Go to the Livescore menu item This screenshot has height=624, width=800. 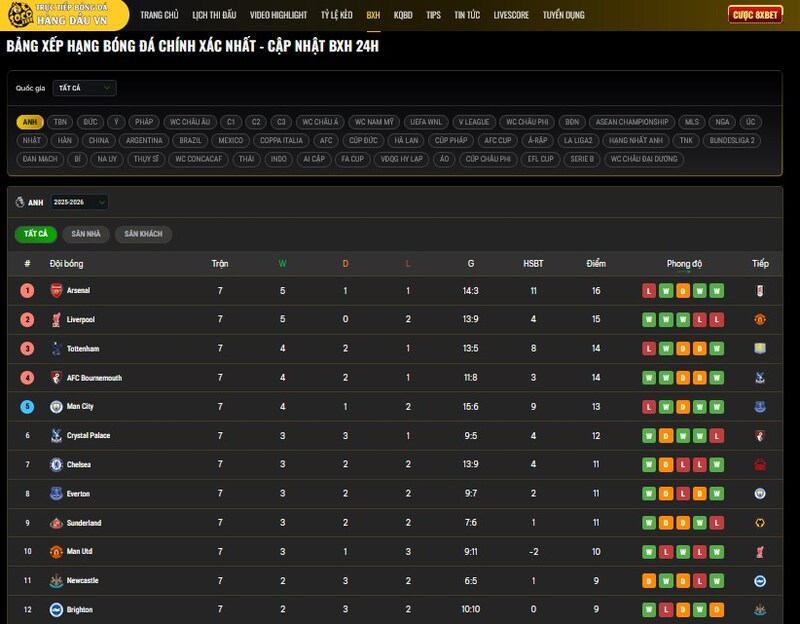511,15
